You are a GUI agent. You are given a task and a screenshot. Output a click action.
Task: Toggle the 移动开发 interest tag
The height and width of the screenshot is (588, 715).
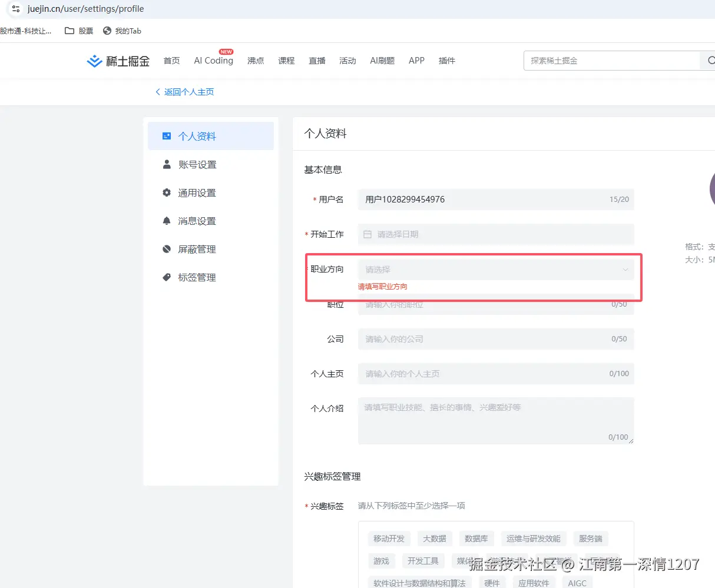pyautogui.click(x=389, y=538)
